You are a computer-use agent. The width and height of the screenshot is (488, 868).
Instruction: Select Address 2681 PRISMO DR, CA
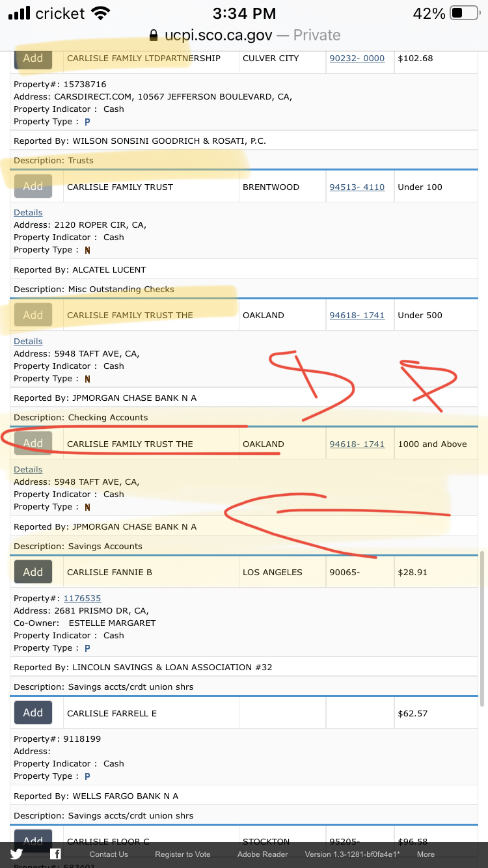click(81, 610)
